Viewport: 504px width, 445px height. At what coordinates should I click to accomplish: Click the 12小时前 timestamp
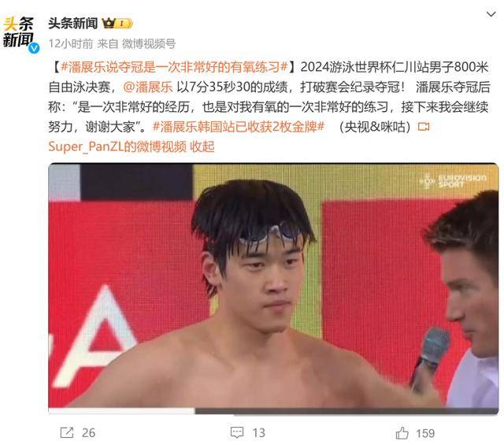point(71,44)
